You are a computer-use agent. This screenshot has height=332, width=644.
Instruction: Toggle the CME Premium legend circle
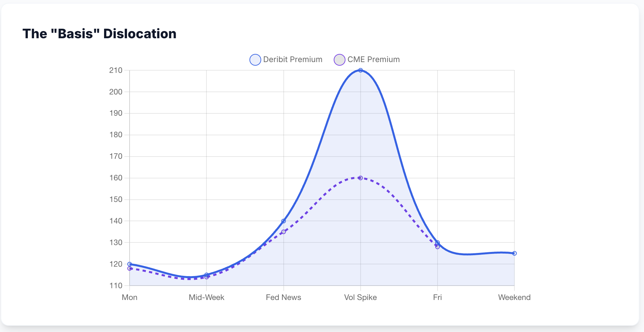339,60
